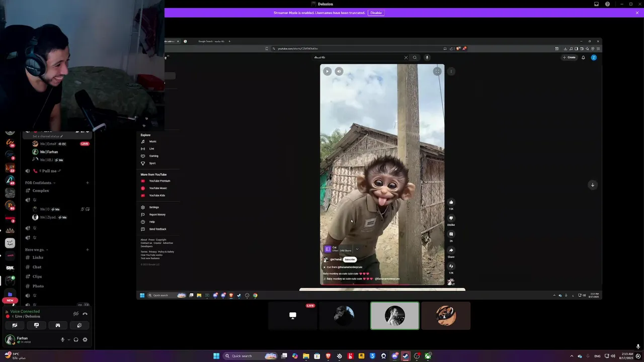Toggle Discord screen share
This screenshot has height=362, width=644.
[36, 325]
